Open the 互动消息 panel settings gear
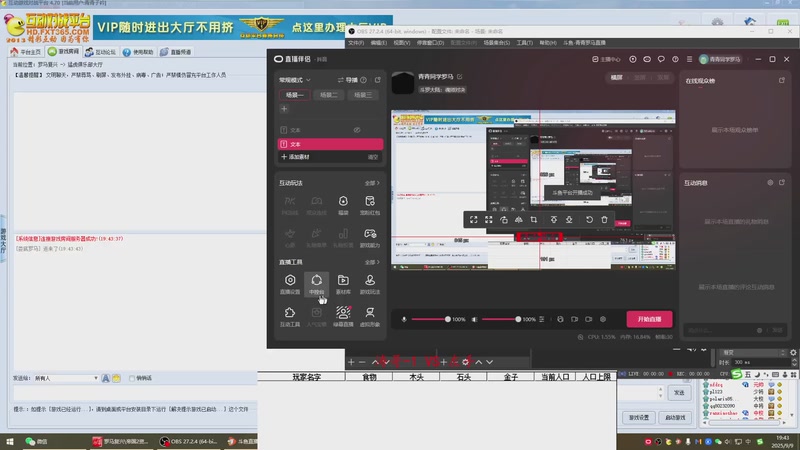This screenshot has height=450, width=800. click(770, 182)
